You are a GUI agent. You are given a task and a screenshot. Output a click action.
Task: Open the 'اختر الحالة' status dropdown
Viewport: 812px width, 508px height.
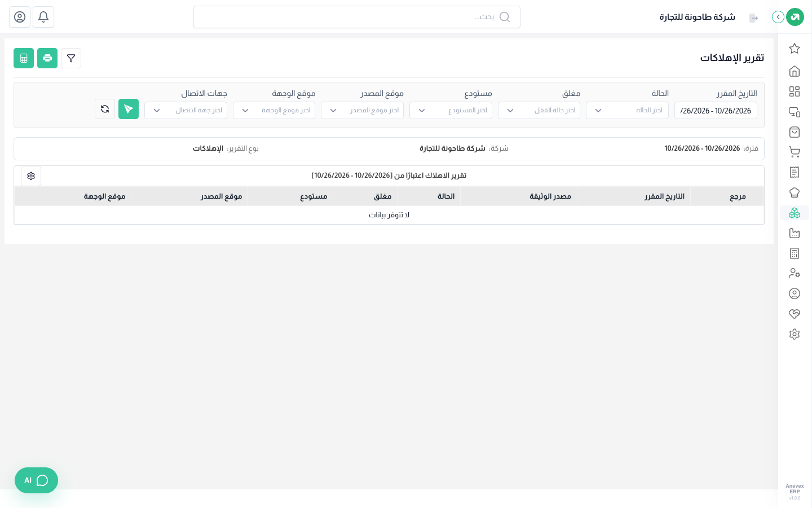(627, 111)
